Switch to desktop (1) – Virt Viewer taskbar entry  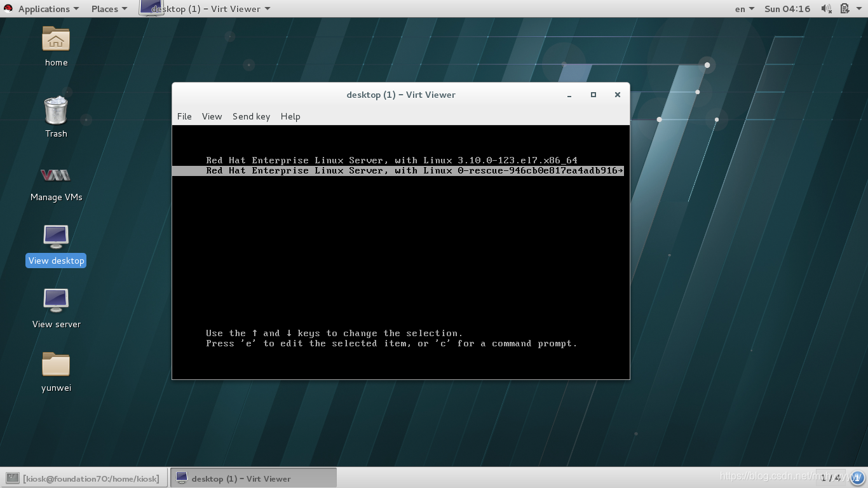(x=254, y=478)
